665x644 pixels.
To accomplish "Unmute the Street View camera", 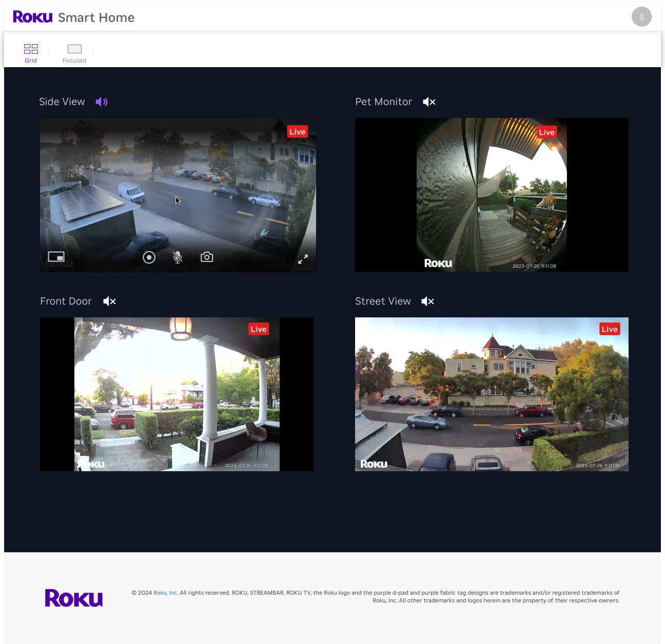I will click(x=427, y=301).
